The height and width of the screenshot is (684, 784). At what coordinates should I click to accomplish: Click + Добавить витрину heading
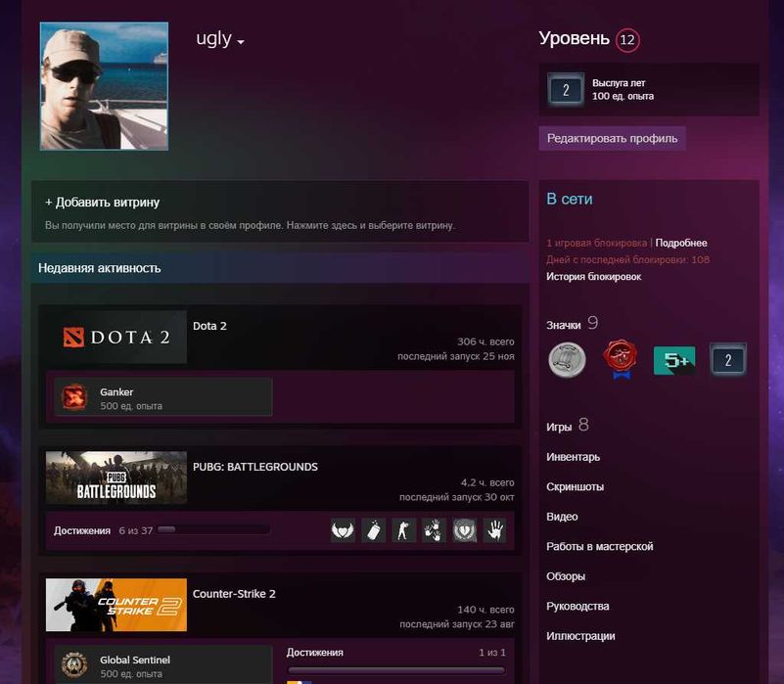coord(103,202)
